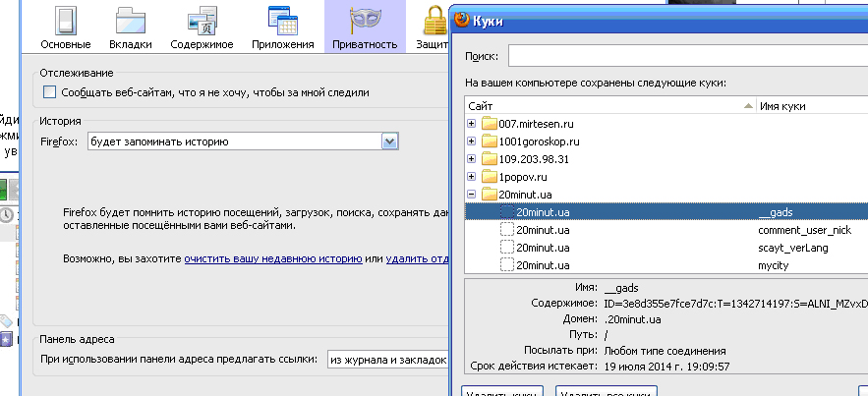Select the comment_user_nick cookie row
Screen dimensions: 868x396
668,230
